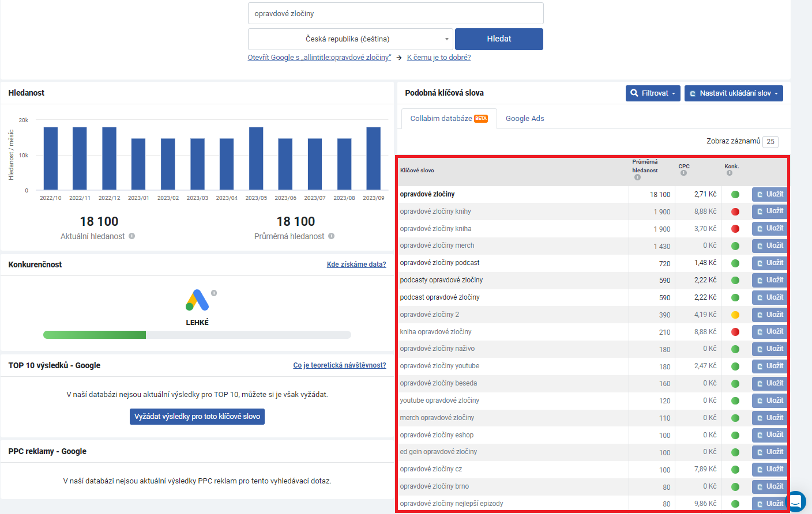The height and width of the screenshot is (514, 812).
Task: Open Nastavit ukládání slov dropdown
Action: coord(734,93)
